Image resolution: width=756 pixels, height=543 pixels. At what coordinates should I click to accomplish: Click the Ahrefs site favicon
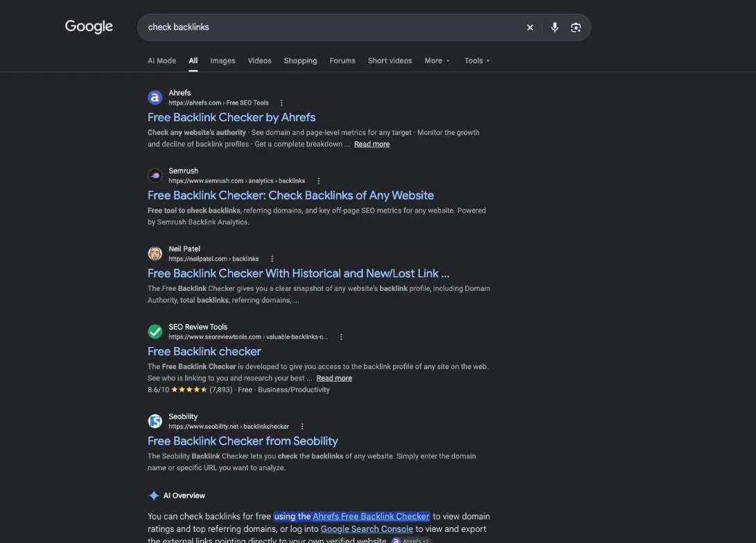point(155,98)
